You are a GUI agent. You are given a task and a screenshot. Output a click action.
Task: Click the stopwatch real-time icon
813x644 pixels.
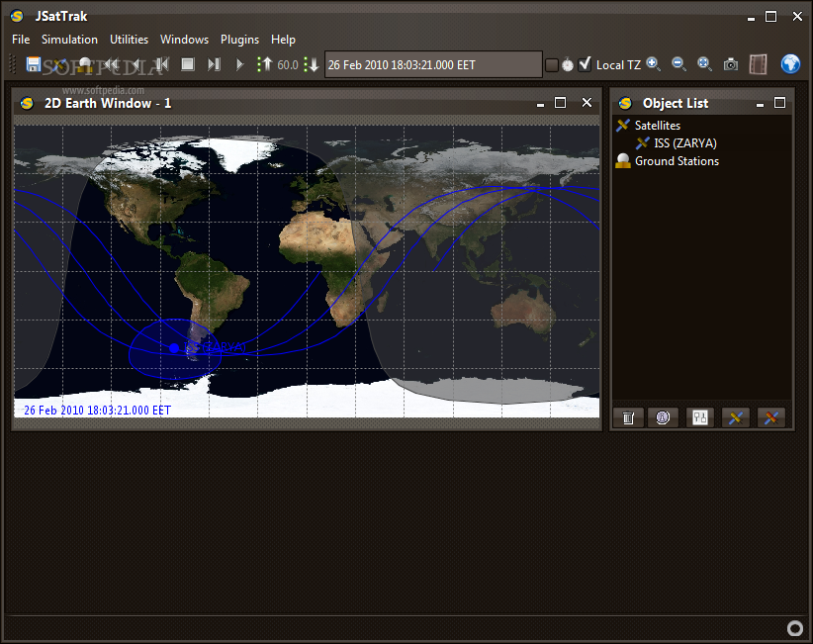pyautogui.click(x=568, y=65)
